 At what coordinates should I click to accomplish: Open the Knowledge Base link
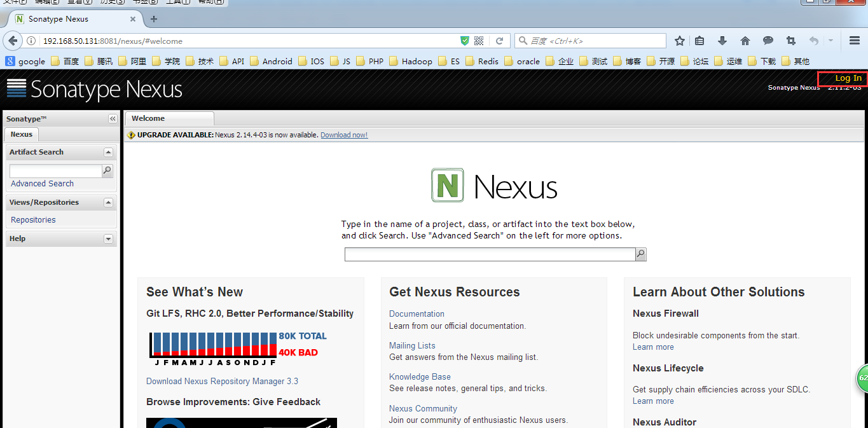click(420, 377)
